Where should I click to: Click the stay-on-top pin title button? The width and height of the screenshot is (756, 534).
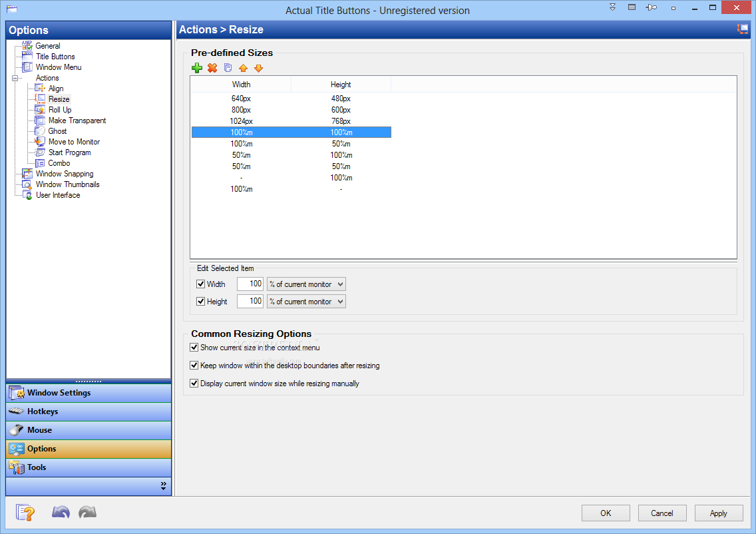652,8
